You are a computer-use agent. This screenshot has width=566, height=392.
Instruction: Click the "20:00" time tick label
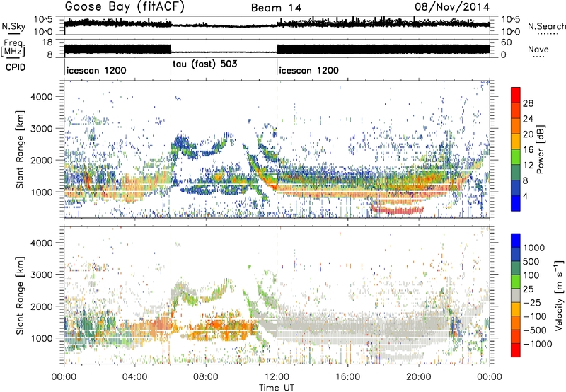tap(419, 377)
